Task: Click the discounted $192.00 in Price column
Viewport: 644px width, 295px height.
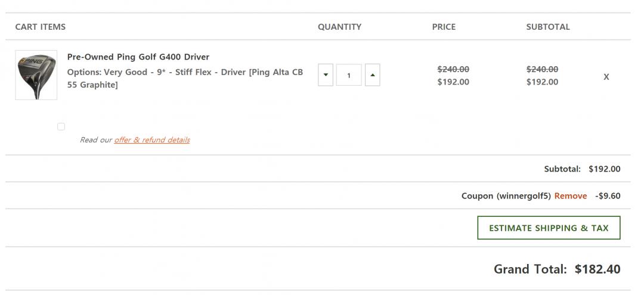Action: coord(453,82)
